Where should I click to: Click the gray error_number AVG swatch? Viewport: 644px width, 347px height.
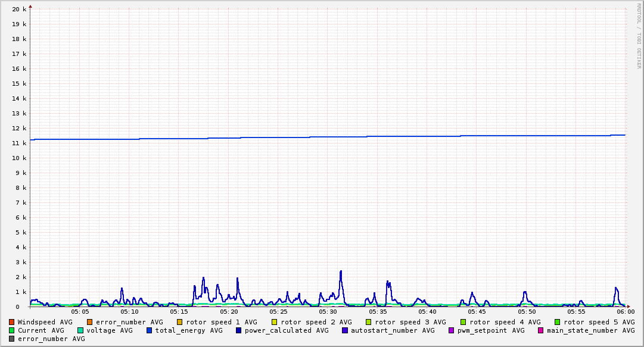12,339
